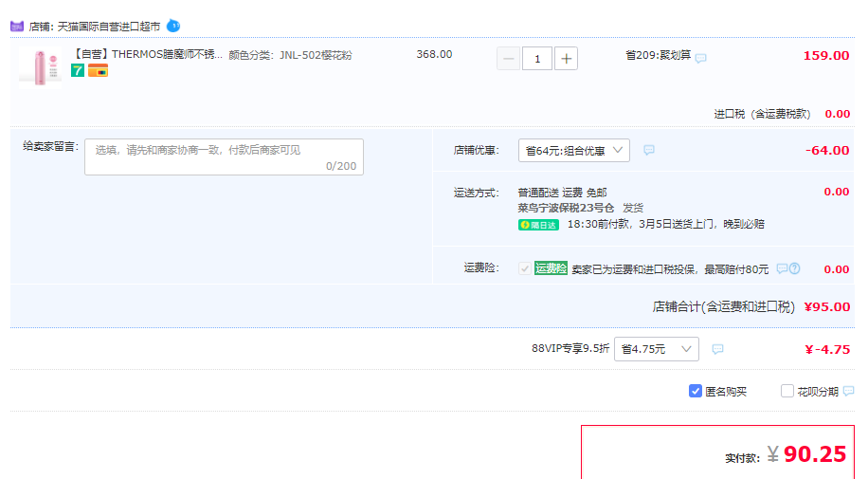Uncheck the 匿名购买 checkbox
The height and width of the screenshot is (479, 868).
pyautogui.click(x=696, y=391)
